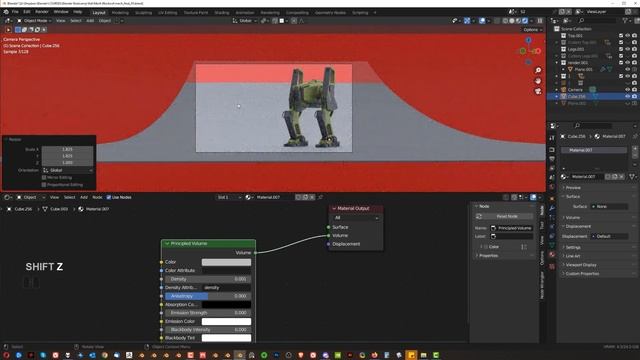This screenshot has width=640, height=360.
Task: Click the red X axis navigation gizmo
Action: click(x=538, y=51)
